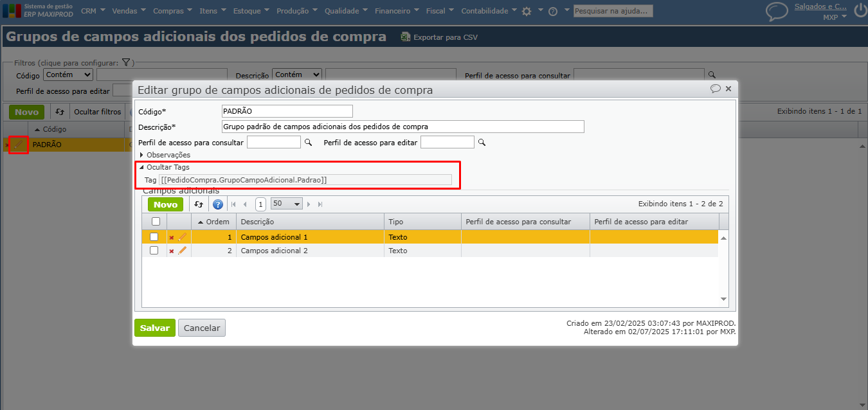Click search magnifier for dialog Perfil de acesso para consultar
The width and height of the screenshot is (868, 410).
(x=308, y=142)
